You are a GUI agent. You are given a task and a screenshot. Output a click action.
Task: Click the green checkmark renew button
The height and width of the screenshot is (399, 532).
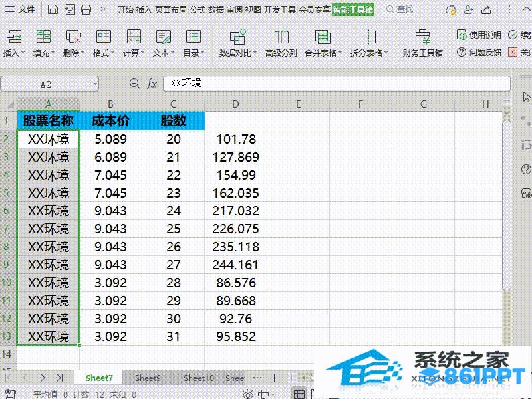[x=519, y=35]
